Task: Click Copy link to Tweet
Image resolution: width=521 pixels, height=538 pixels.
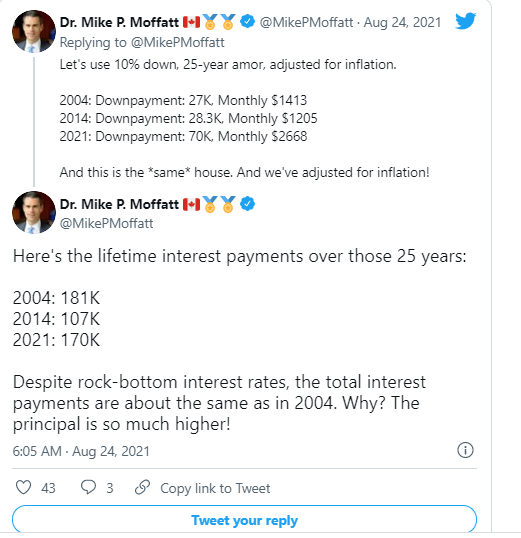Action: pyautogui.click(x=215, y=488)
